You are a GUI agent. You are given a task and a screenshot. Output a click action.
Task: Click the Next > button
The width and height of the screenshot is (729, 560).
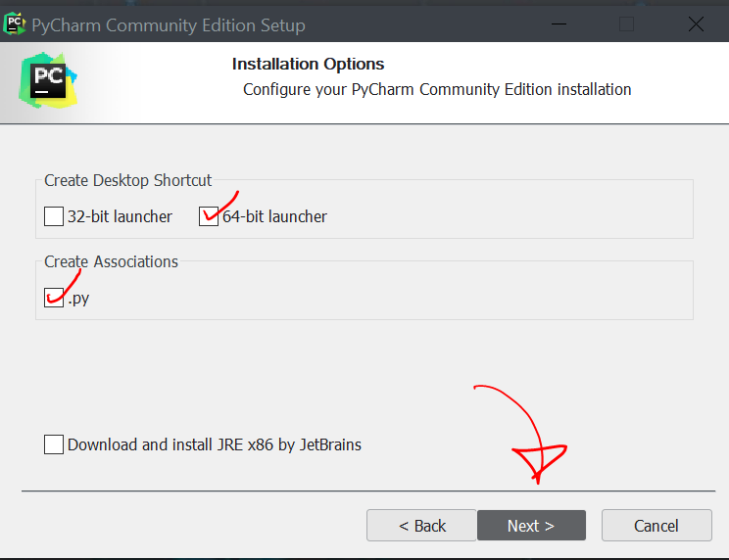coord(531,525)
